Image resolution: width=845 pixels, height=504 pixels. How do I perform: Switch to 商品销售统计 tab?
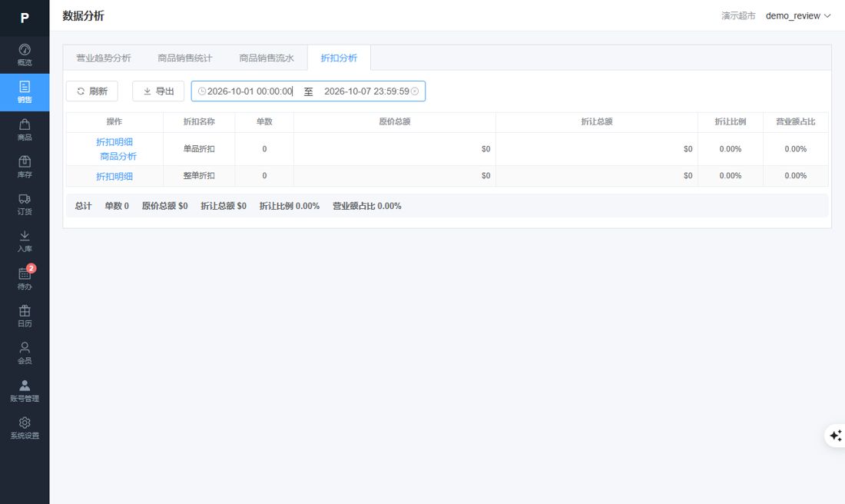[185, 58]
